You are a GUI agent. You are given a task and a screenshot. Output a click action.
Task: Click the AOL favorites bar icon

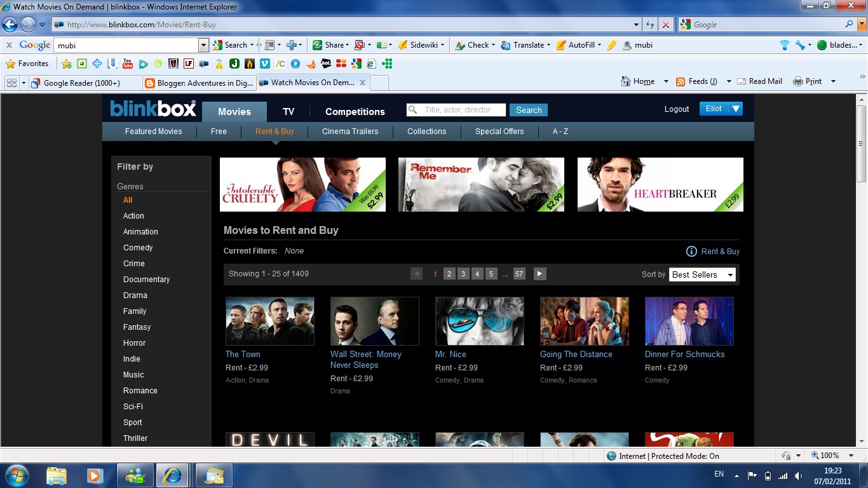pyautogui.click(x=326, y=64)
